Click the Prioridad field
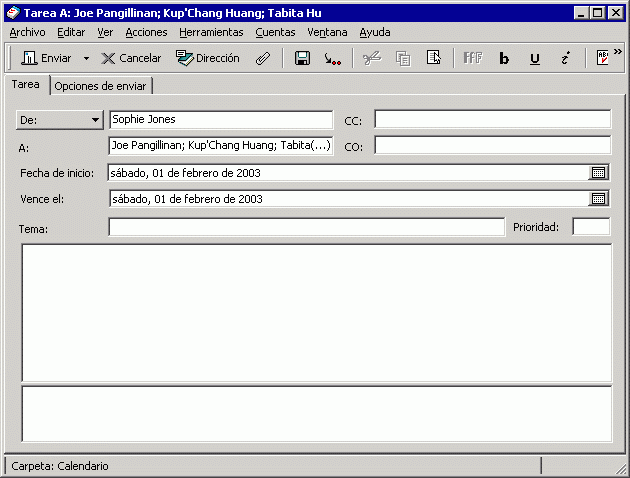This screenshot has width=630, height=478. [x=591, y=227]
